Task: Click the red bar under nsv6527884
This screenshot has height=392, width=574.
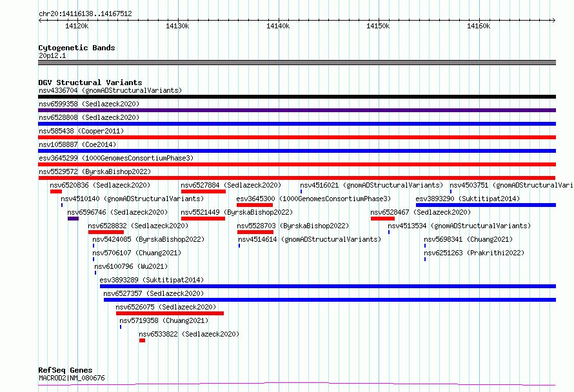Action: 203,191
